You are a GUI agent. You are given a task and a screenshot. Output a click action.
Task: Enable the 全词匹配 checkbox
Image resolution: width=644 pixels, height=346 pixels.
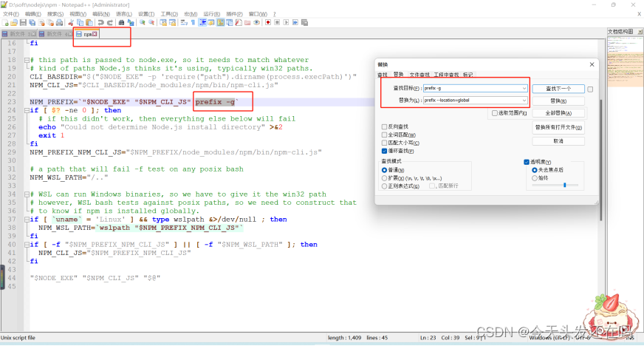tap(385, 135)
